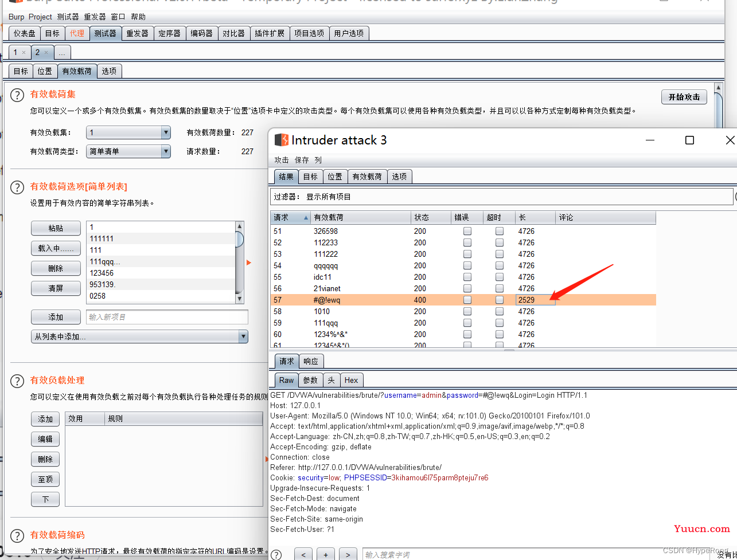Sort by 状态 column header
This screenshot has height=560, width=737.
tap(431, 217)
